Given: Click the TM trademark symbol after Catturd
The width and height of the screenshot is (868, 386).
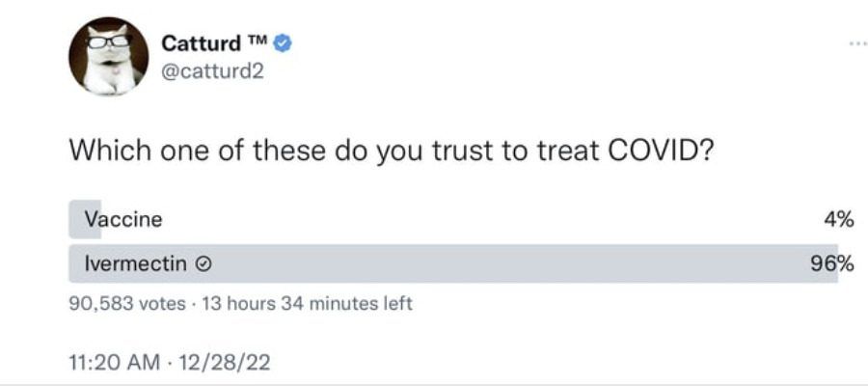Looking at the screenshot, I should pyautogui.click(x=257, y=40).
